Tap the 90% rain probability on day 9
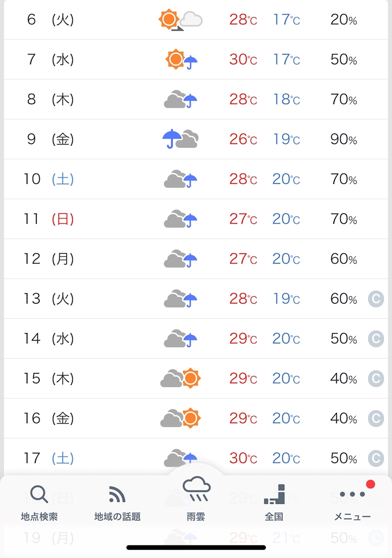The width and height of the screenshot is (392, 558). point(343,139)
